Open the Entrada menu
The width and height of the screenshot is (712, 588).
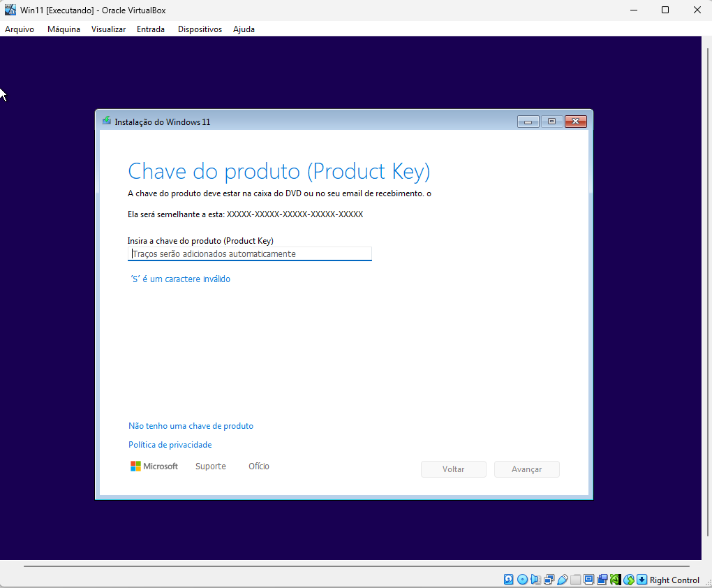(151, 29)
